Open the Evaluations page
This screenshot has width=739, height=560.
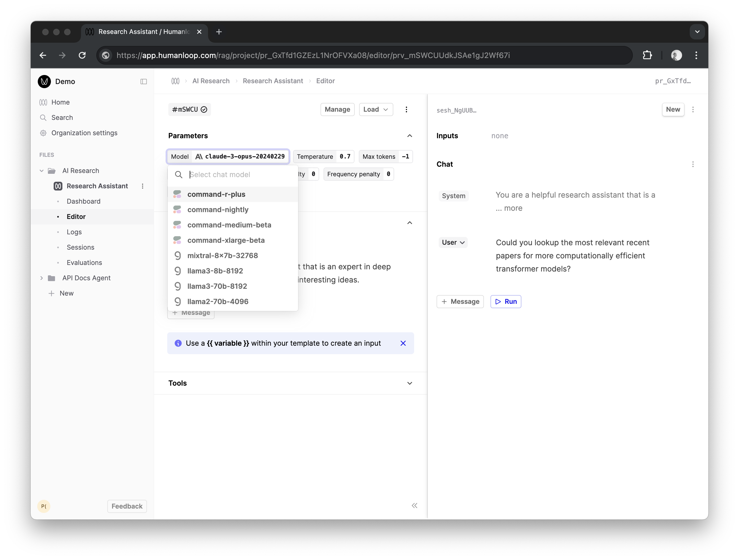(84, 263)
